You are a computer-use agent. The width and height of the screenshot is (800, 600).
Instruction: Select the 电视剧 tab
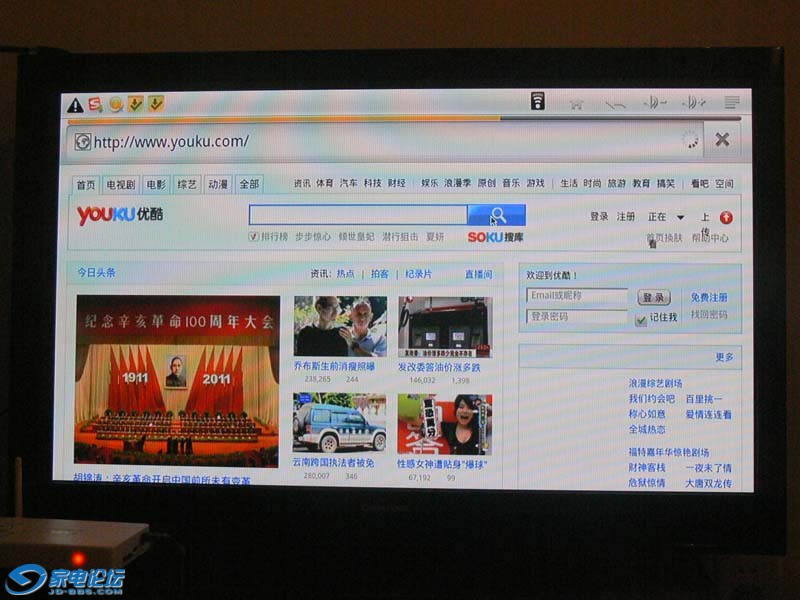click(120, 185)
